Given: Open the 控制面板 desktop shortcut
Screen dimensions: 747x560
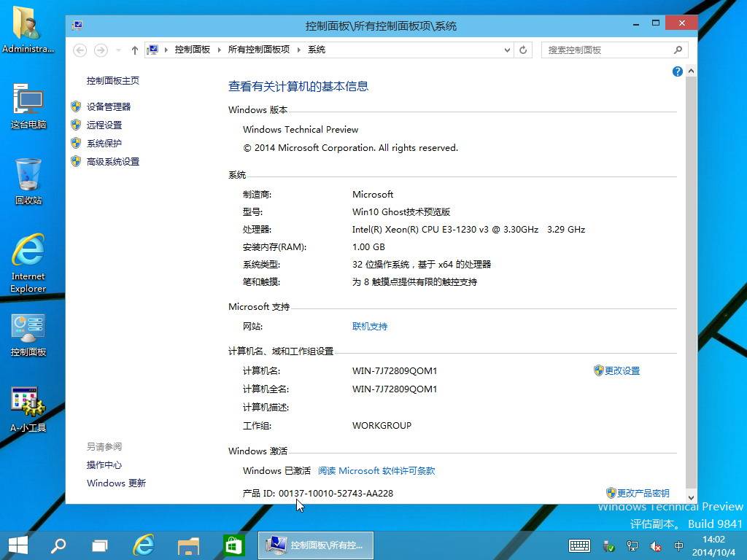Looking at the screenshot, I should 28,335.
